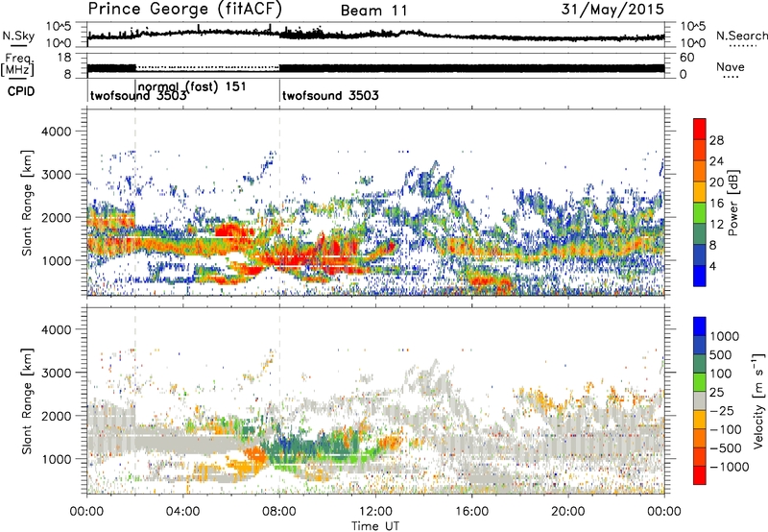Click the '100' tick on Velocity color bar
This screenshot has width=768, height=532.
pyautogui.click(x=721, y=374)
